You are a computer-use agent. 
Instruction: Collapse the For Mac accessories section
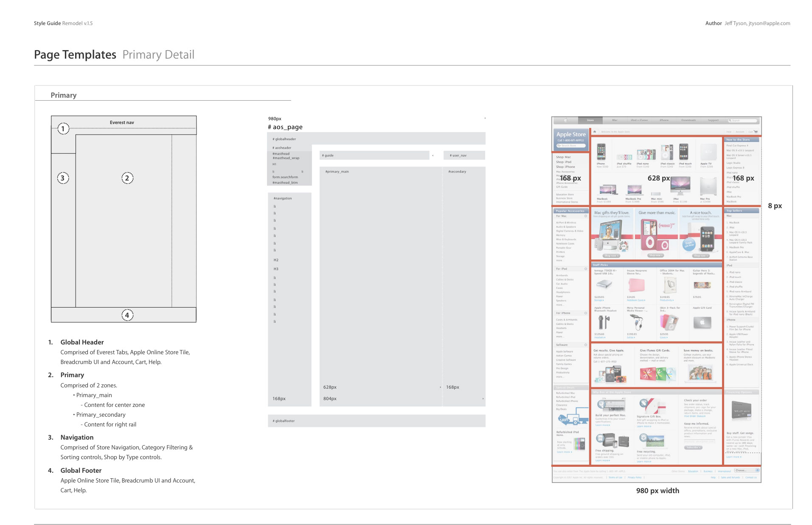tap(586, 216)
